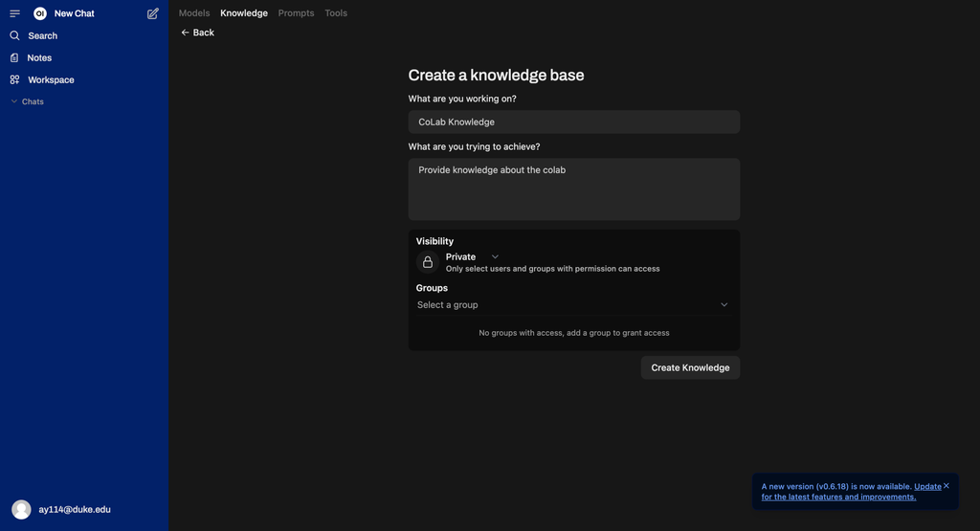
Task: Click the CoLab Knowledge name field
Action: 573,122
